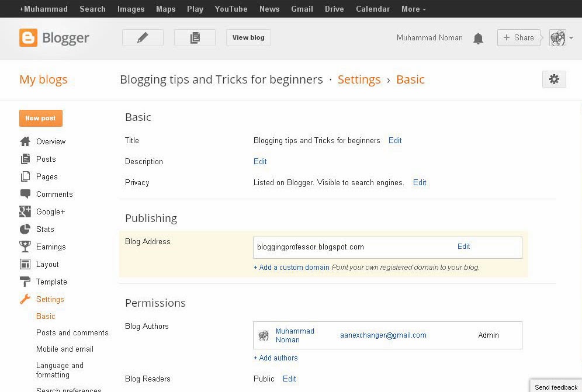Image resolution: width=582 pixels, height=392 pixels.
Task: Select Template label in the sidebar
Action: (51, 282)
